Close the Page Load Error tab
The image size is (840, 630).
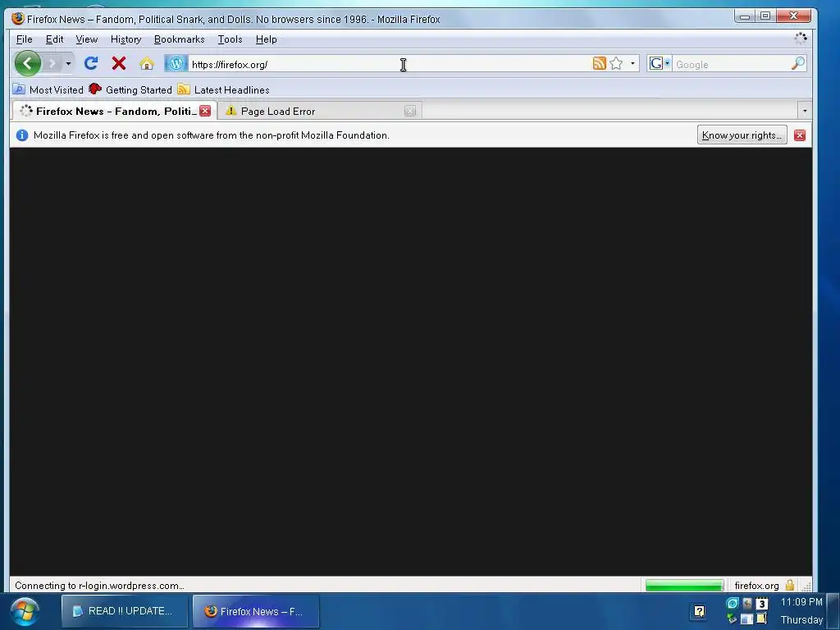tap(410, 111)
